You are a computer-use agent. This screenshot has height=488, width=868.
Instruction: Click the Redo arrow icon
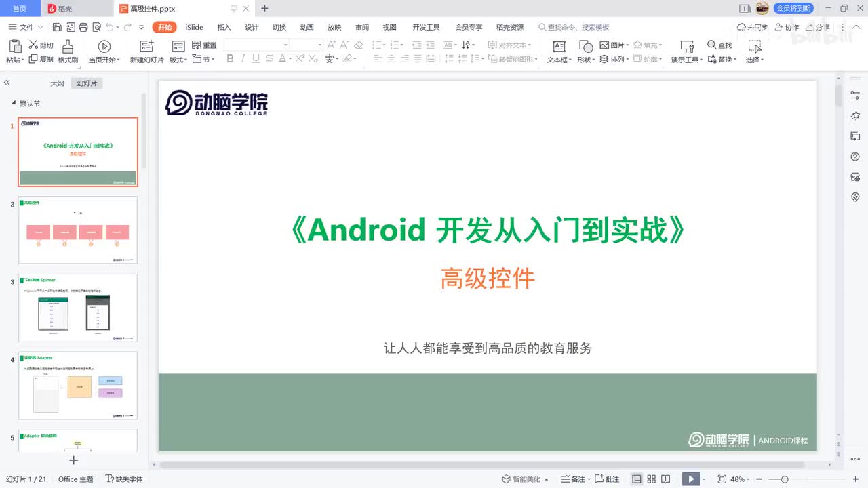point(127,27)
